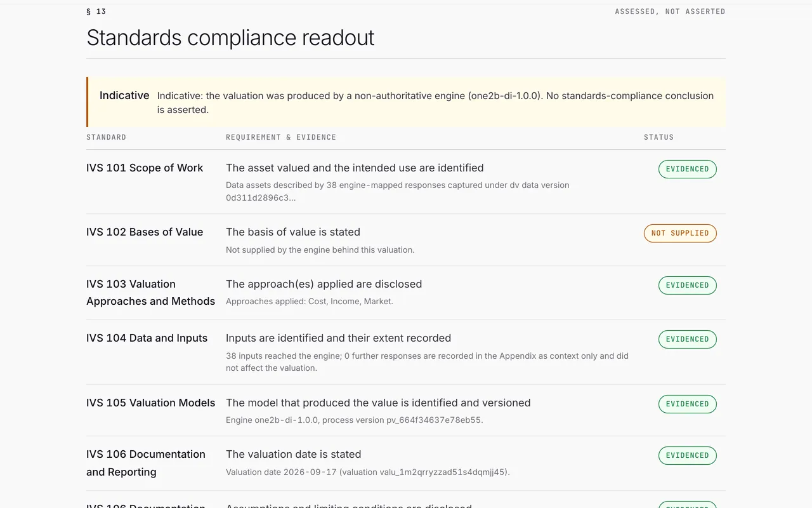Viewport: 812px width, 508px height.
Task: Click "The asset valued and the intended use are identified"
Action: pyautogui.click(x=355, y=168)
